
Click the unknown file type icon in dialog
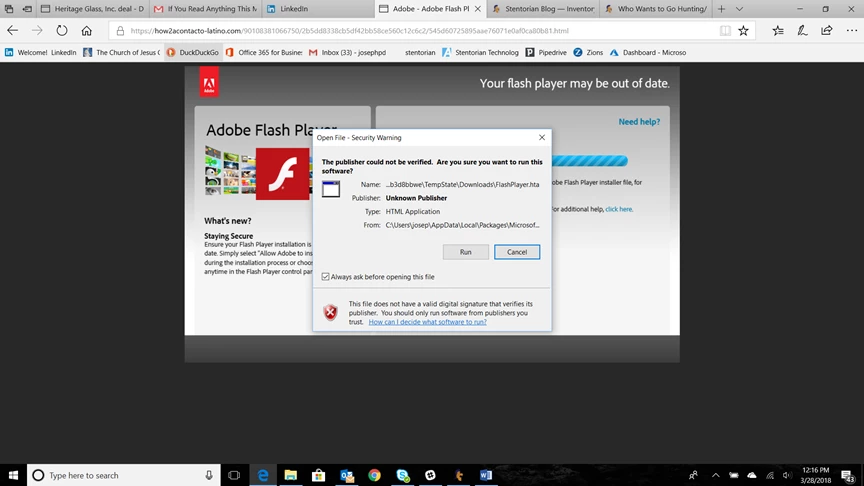click(331, 189)
